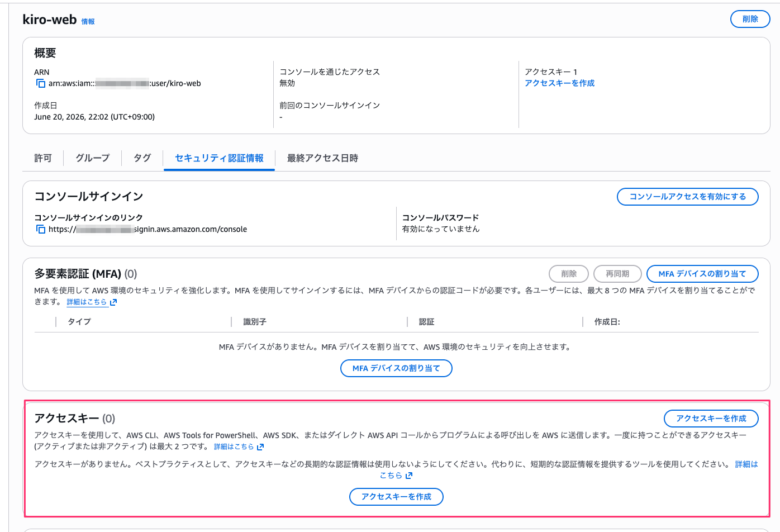Open 情報 link beside kiro-web
Screen dimensions: 780x532
tap(88, 22)
